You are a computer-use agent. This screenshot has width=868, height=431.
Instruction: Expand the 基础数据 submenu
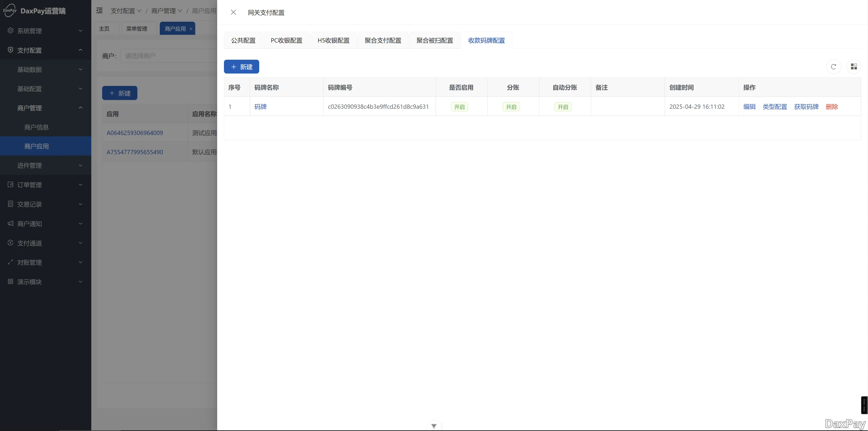[80, 69]
